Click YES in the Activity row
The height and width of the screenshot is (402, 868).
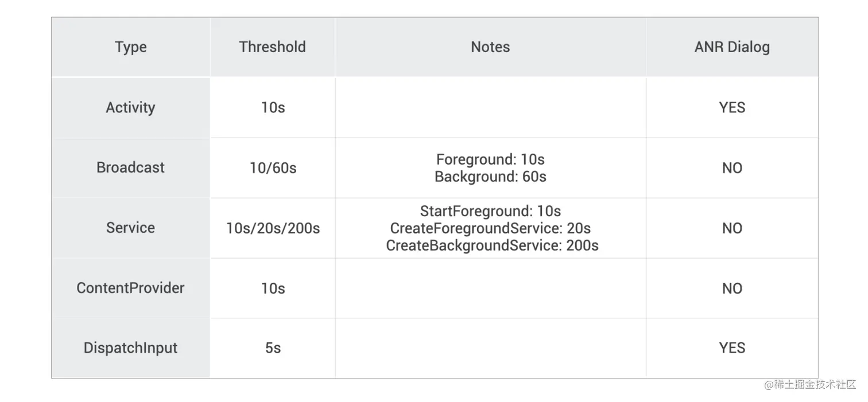[732, 108]
